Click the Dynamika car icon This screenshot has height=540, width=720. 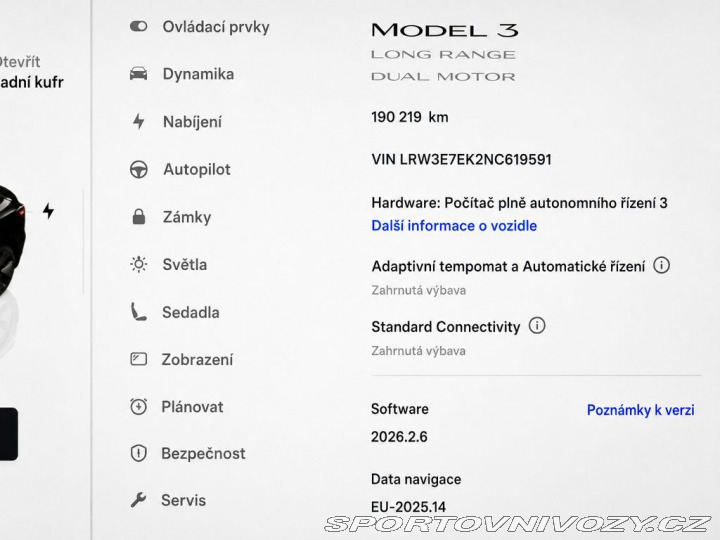pos(139,73)
